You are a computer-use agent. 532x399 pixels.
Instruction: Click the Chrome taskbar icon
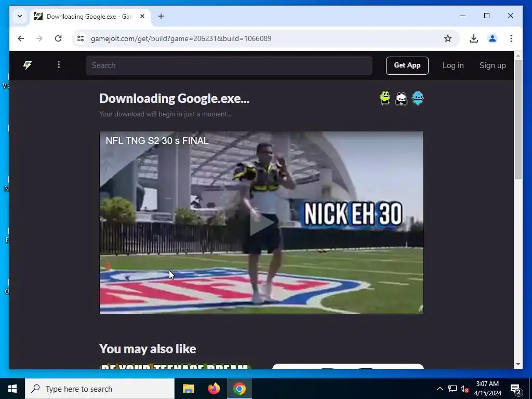tap(240, 389)
